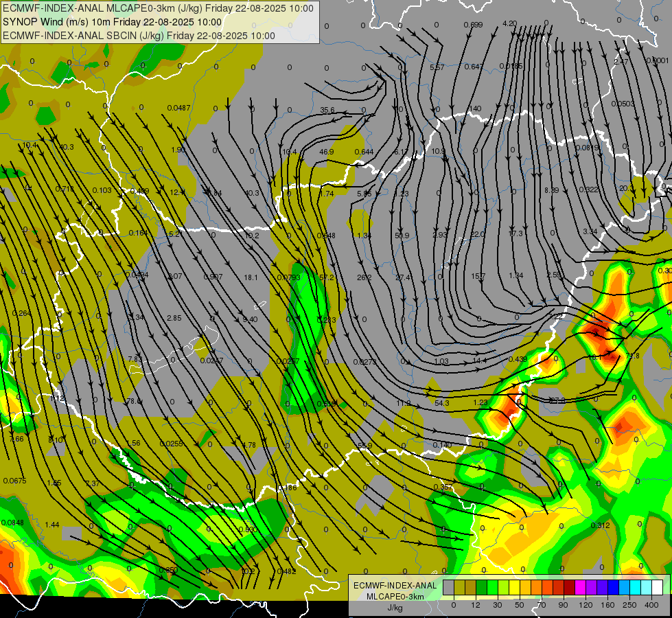Click the ECMWF-INDEX-ANAL legend title
The height and width of the screenshot is (618, 672).
[395, 586]
